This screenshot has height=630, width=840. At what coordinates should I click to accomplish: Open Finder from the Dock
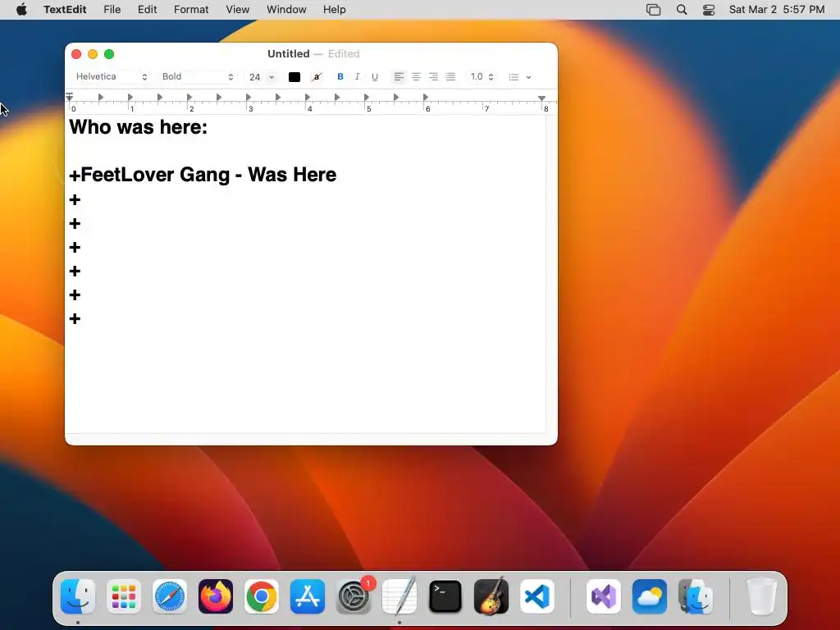click(78, 596)
